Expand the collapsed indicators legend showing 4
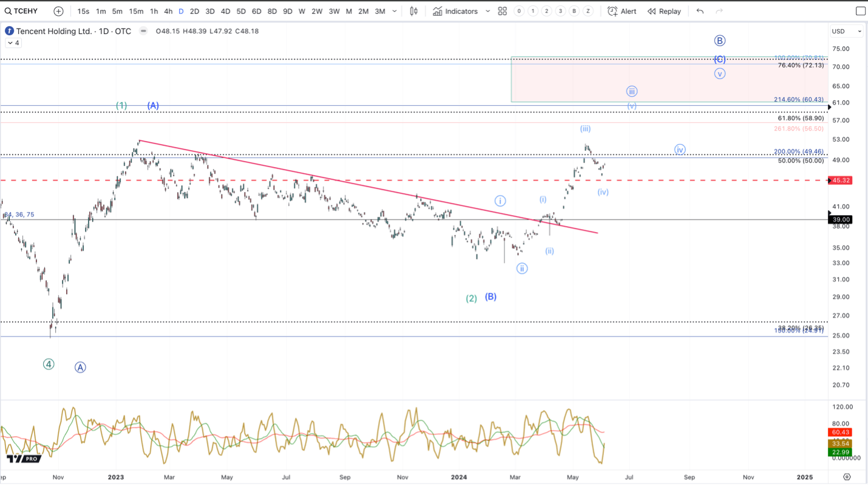Screen dimensions: 868x486 click(13, 43)
